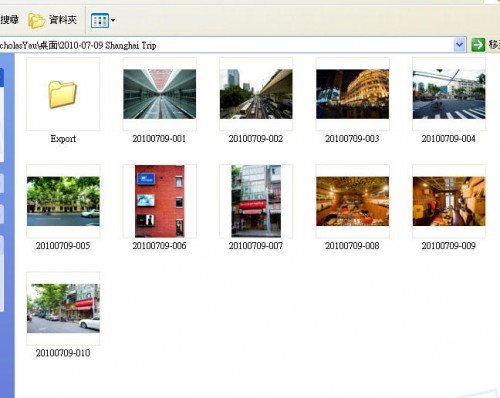Open the Views icon in the toolbar

(x=100, y=20)
